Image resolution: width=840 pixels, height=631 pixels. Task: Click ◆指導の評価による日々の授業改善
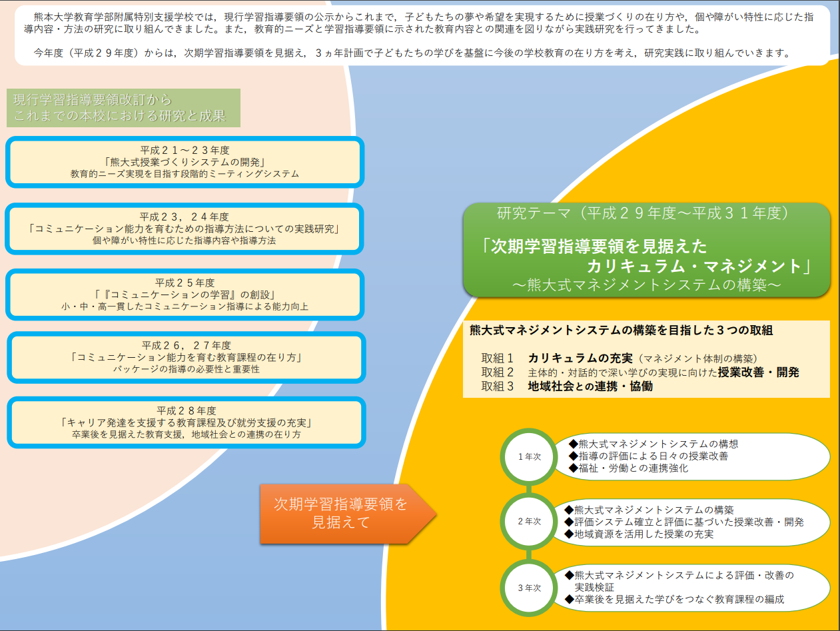[648, 456]
